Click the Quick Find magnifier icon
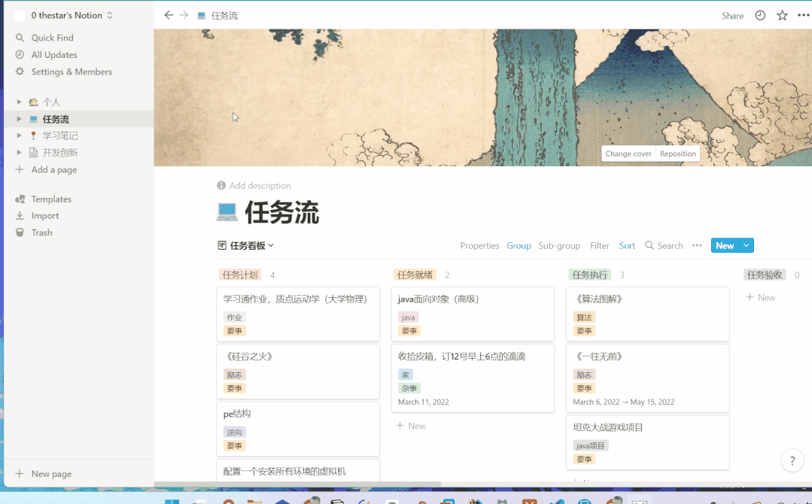The width and height of the screenshot is (812, 504). tap(20, 38)
